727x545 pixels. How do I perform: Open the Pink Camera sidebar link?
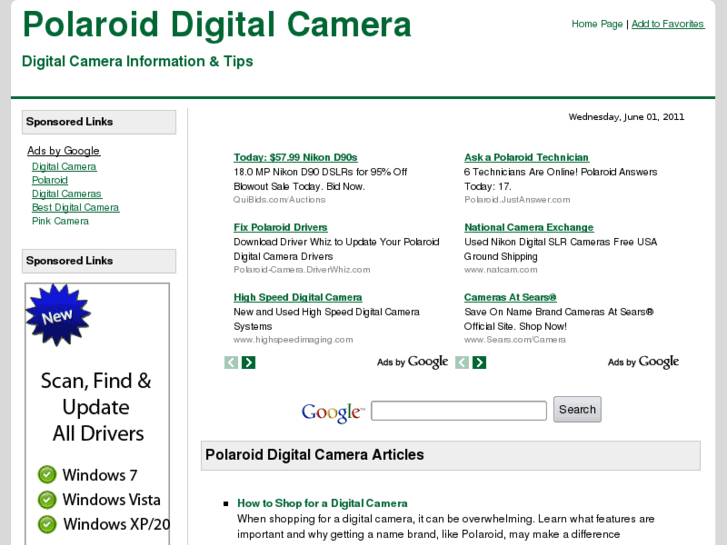[x=60, y=221]
